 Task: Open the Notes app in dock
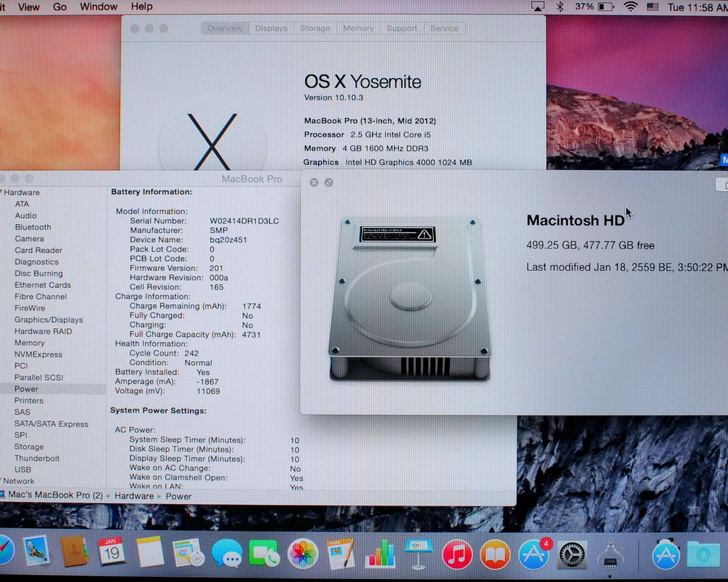149,552
